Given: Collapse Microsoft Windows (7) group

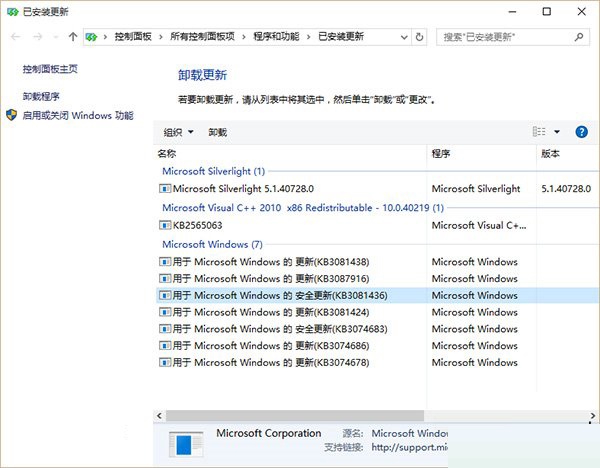Looking at the screenshot, I should [x=212, y=244].
